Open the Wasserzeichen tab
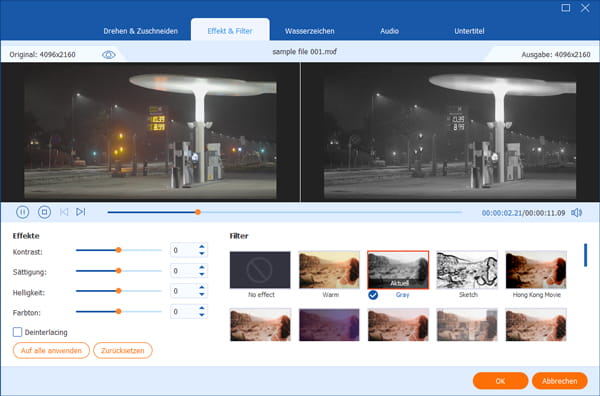 coord(310,31)
